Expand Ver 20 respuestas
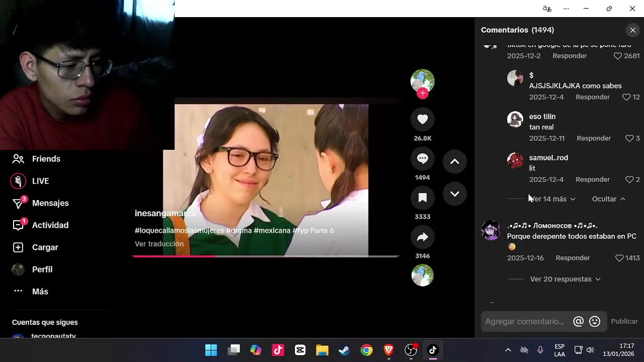 [566, 279]
